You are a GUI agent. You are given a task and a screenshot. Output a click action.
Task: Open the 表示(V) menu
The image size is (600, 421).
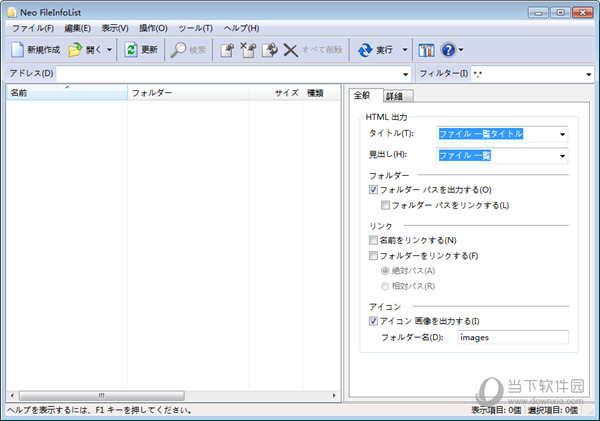tap(115, 28)
